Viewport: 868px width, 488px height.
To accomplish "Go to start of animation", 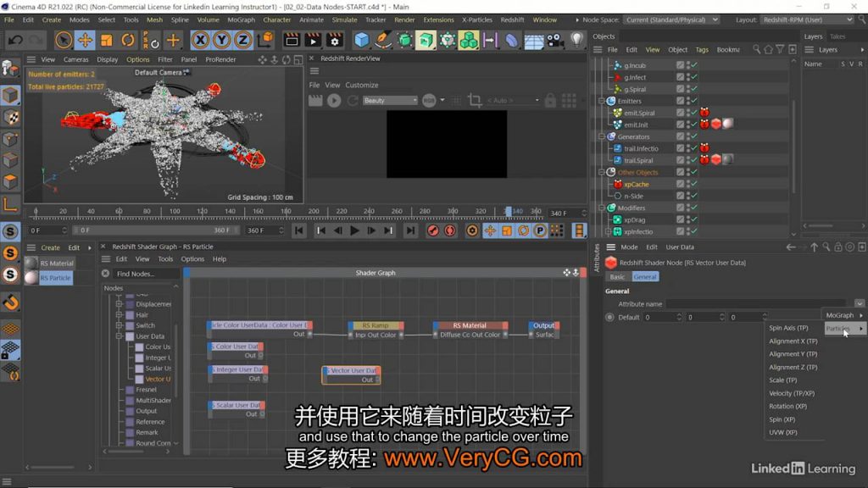I will 299,230.
